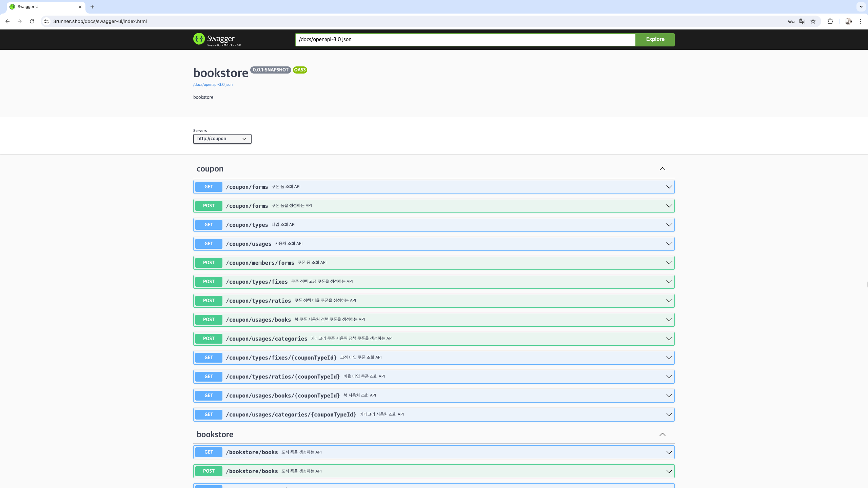Click the password key icon
Screen dimensions: 868x488
tap(791, 21)
